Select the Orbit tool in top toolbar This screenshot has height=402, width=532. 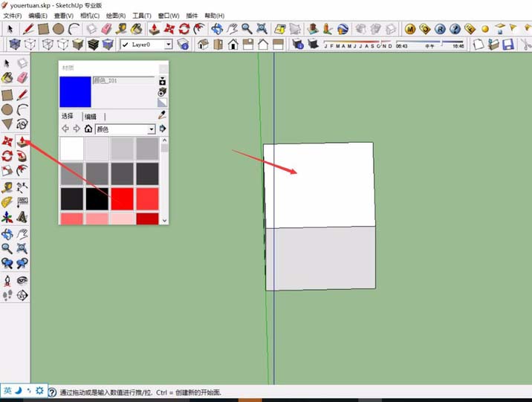coord(217,29)
